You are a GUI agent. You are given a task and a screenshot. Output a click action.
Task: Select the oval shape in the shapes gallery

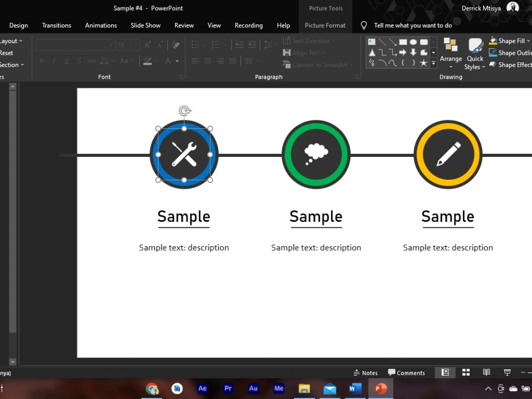pyautogui.click(x=413, y=42)
